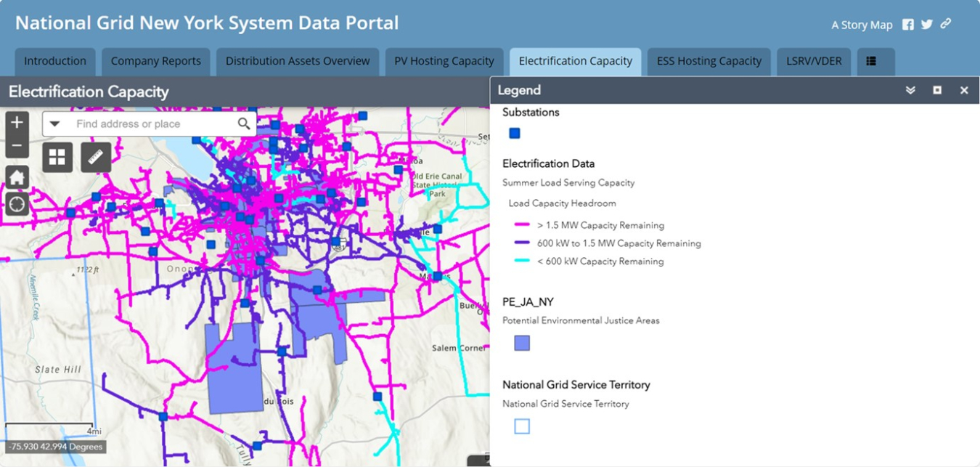Open 'A Story Map' link

tap(862, 25)
